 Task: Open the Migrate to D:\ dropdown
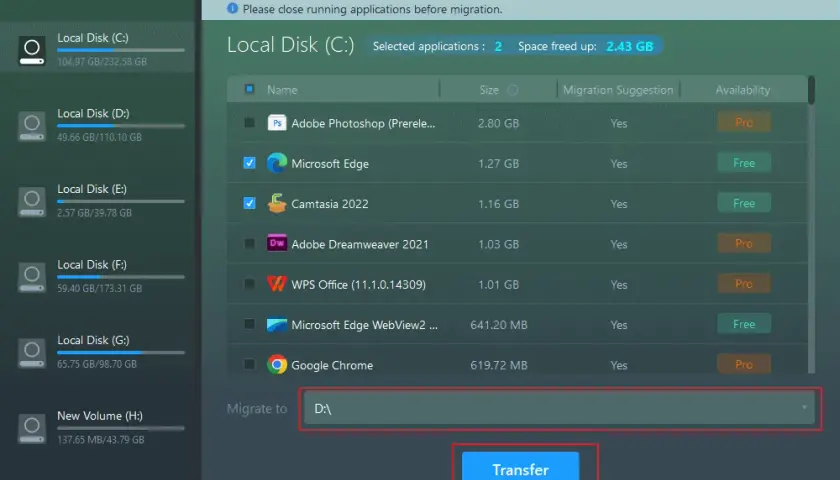559,408
